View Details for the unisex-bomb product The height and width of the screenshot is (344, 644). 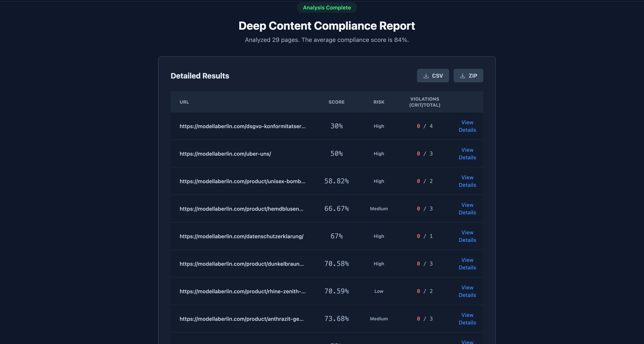(467, 181)
